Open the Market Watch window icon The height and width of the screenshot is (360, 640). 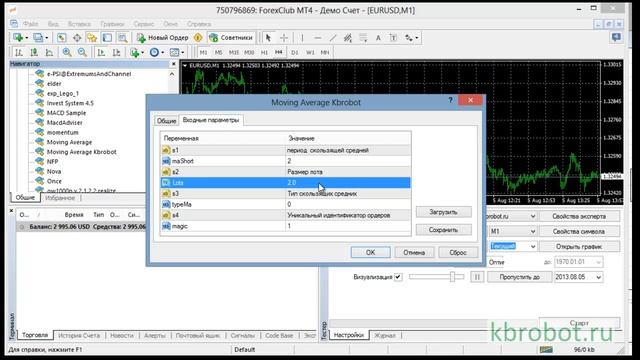tap(61, 38)
